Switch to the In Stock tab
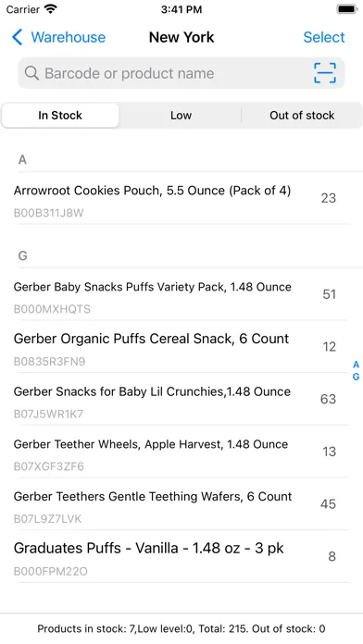The width and height of the screenshot is (363, 644). pos(60,116)
